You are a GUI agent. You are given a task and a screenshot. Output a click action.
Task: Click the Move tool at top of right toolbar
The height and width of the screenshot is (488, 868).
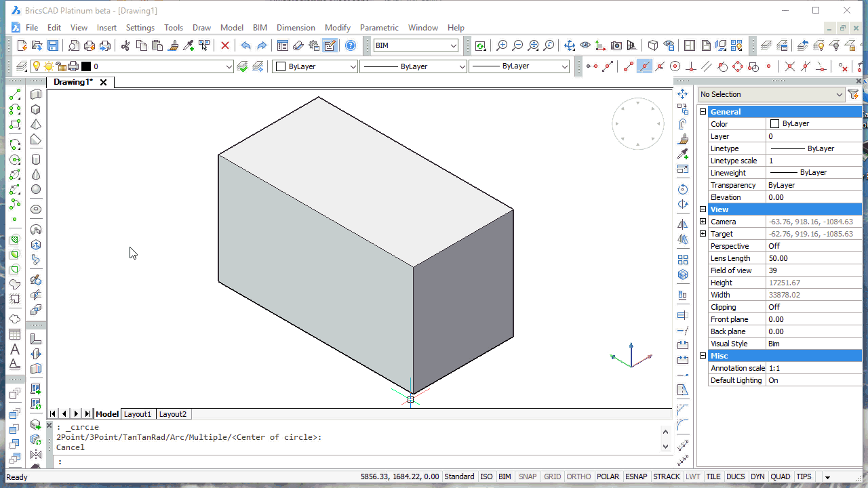[683, 94]
